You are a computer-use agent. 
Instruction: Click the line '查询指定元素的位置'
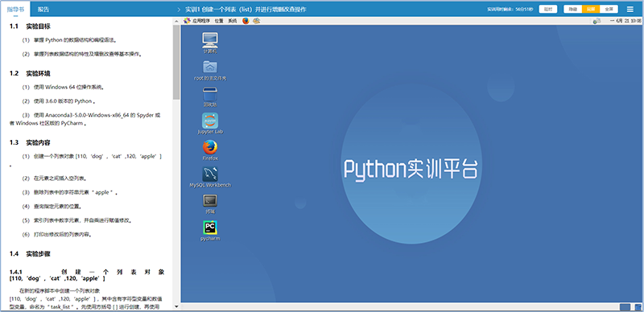(x=52, y=206)
